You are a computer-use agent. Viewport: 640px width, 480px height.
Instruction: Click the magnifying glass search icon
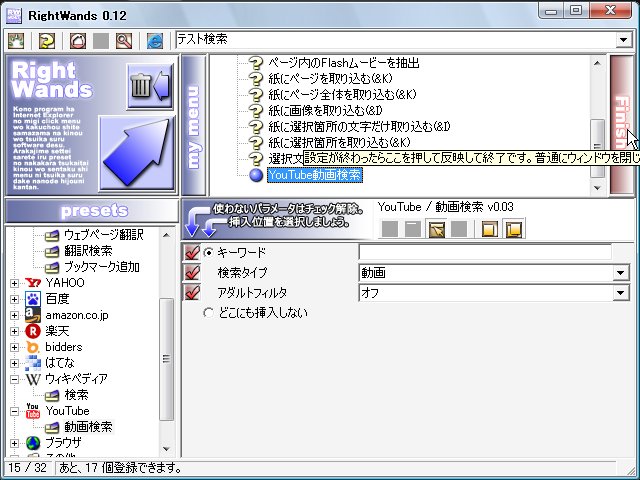[x=124, y=41]
